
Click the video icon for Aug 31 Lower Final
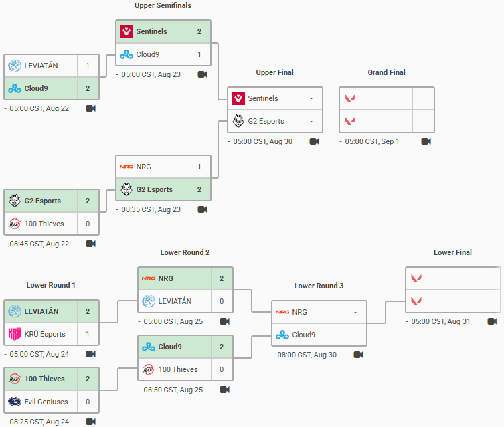492,321
